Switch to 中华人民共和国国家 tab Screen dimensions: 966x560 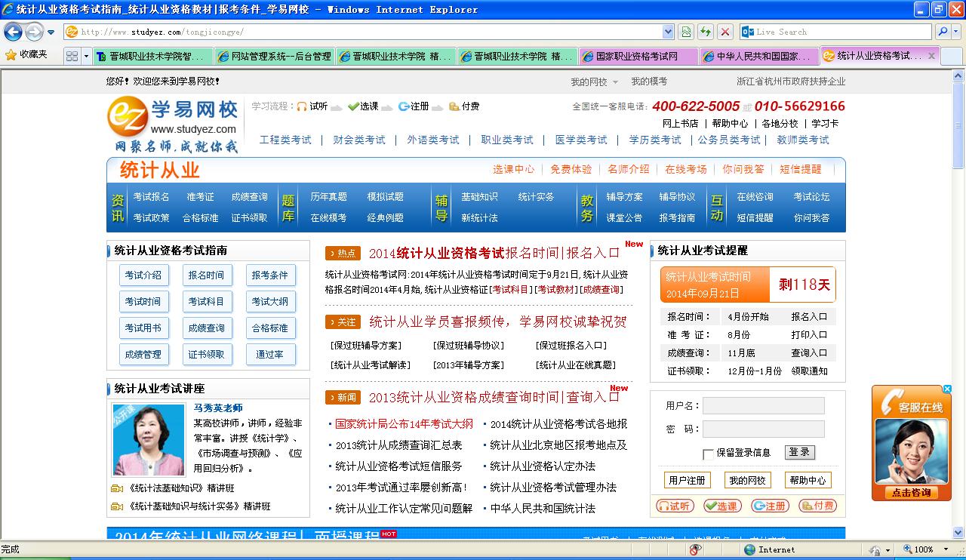[759, 56]
